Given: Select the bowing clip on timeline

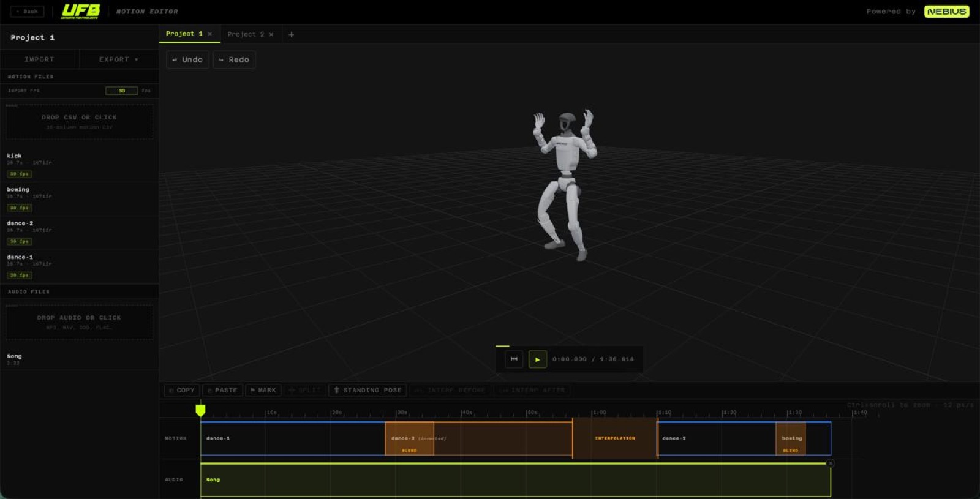Looking at the screenshot, I should pyautogui.click(x=791, y=438).
